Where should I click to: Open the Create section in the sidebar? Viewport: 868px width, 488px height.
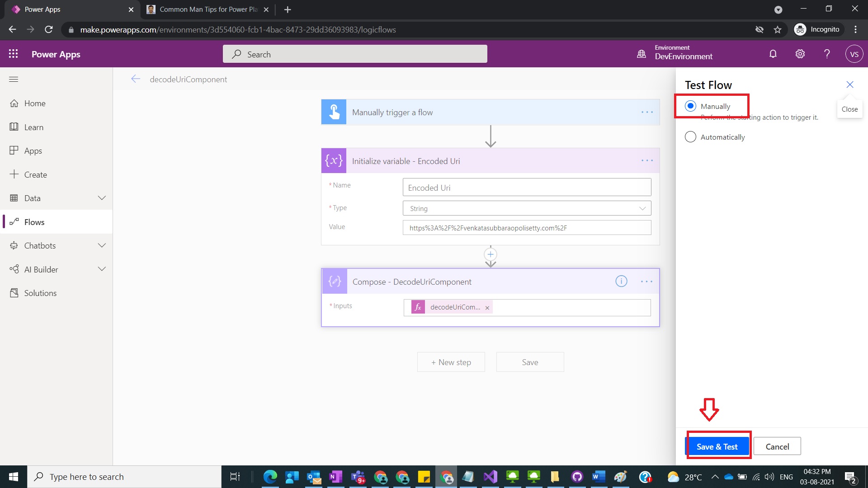pos(35,174)
